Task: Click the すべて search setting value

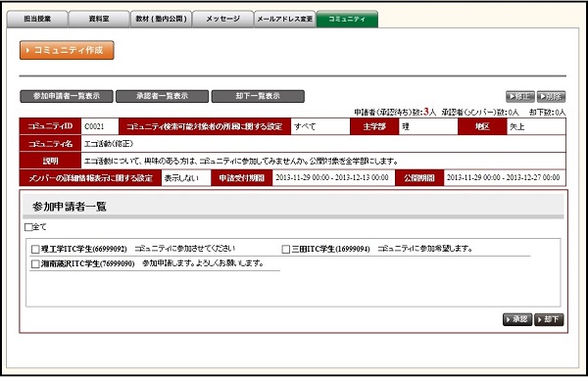Action: point(305,126)
